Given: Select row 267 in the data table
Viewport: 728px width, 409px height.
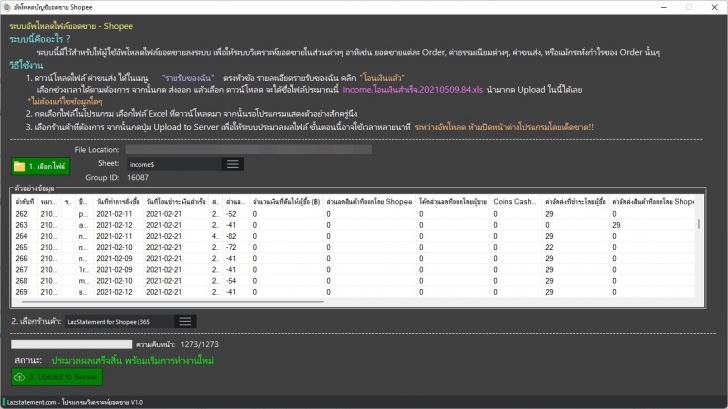Looking at the screenshot, I should coord(354,270).
